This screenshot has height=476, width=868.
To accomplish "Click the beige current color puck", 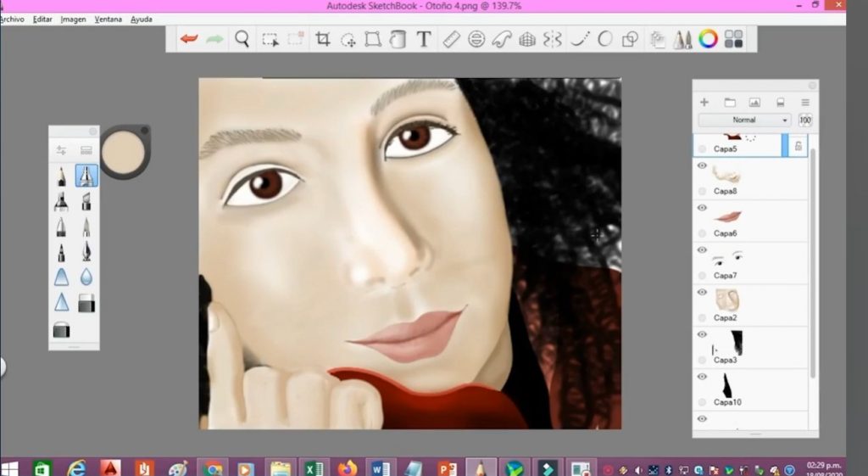I will click(x=123, y=152).
